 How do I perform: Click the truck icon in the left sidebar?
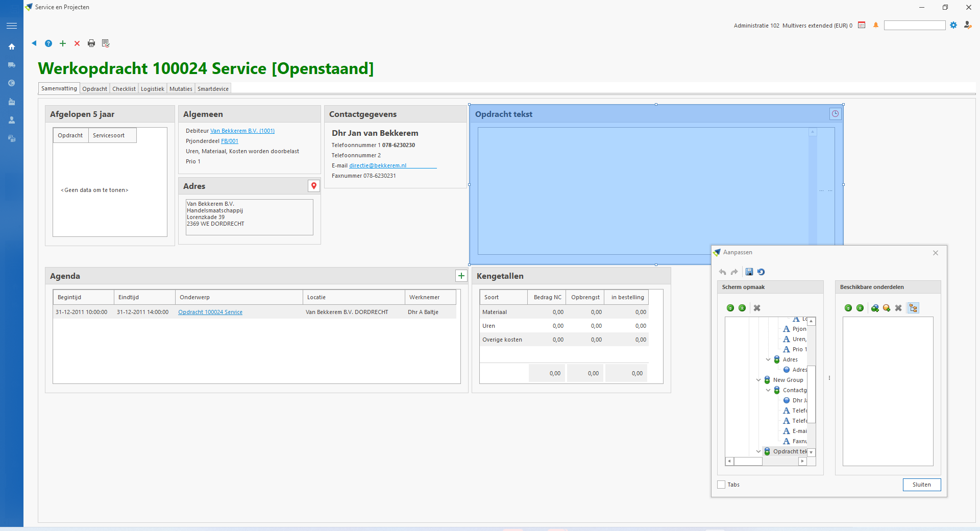(x=12, y=65)
